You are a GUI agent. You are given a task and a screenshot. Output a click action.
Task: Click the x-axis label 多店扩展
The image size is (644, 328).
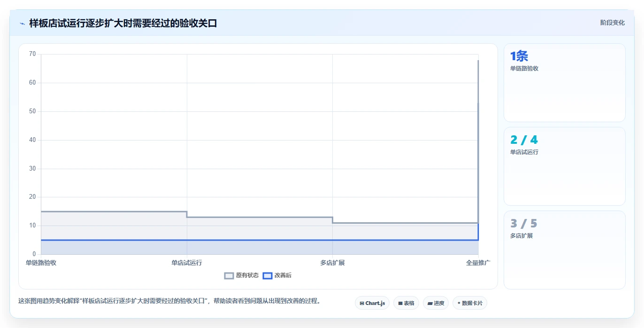click(332, 263)
